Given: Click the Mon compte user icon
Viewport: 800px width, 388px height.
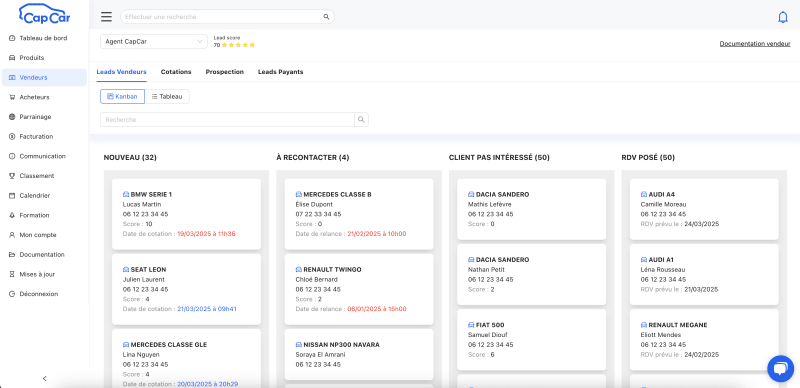Looking at the screenshot, I should (x=12, y=235).
